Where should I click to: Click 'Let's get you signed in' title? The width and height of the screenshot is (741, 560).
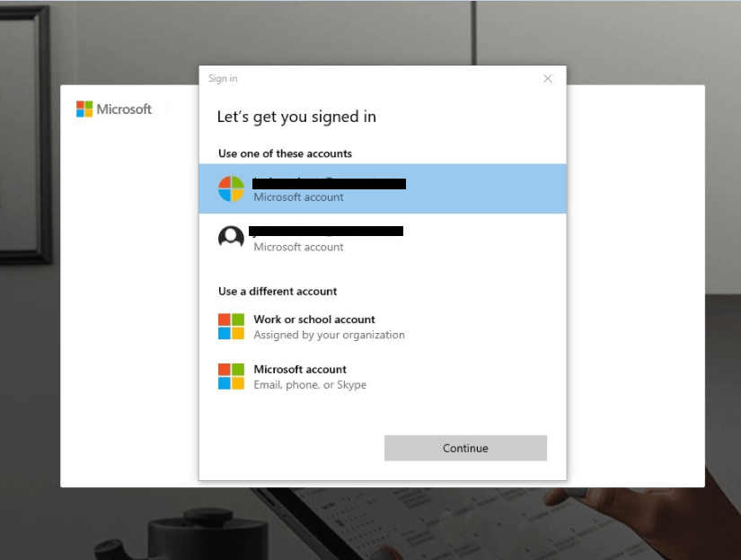[x=296, y=117]
